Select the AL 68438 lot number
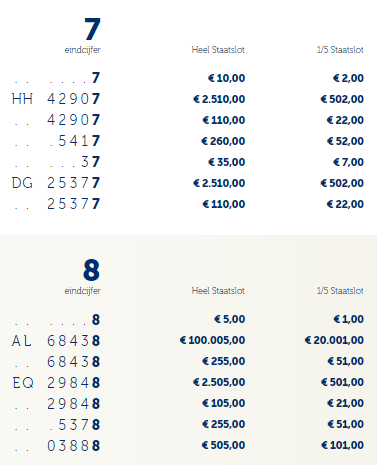This screenshot has height=465, width=377. pyautogui.click(x=56, y=341)
